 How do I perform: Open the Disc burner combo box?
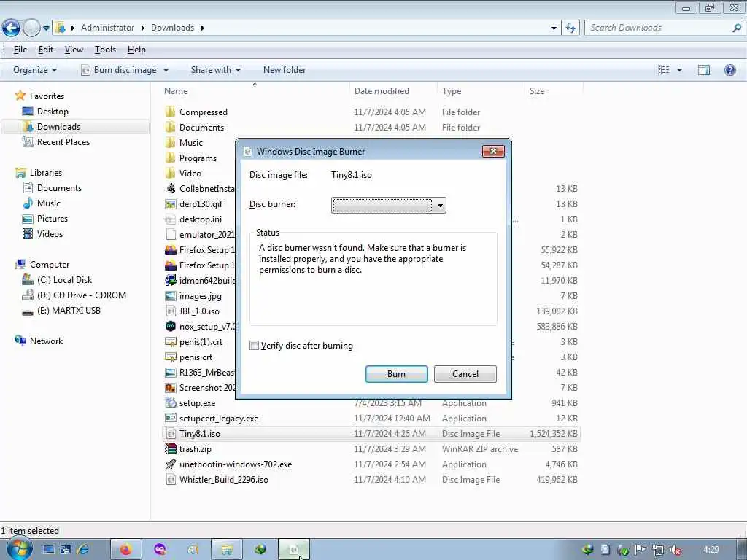pos(389,205)
